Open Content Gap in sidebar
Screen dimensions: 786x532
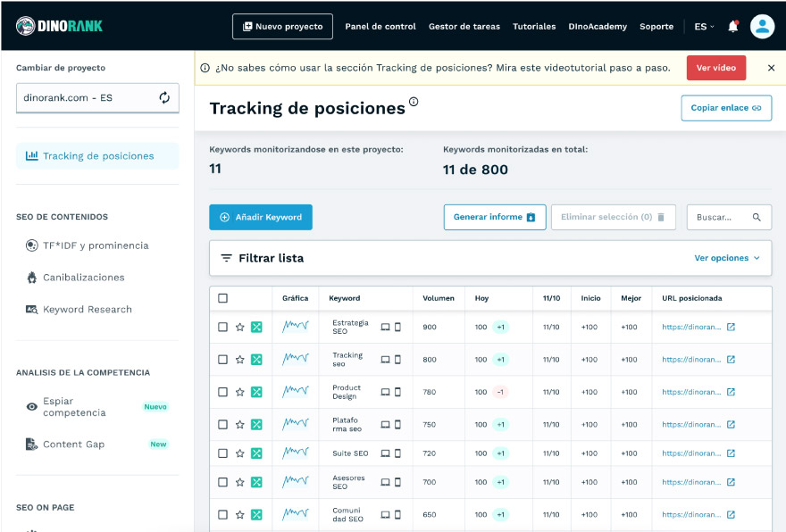pyautogui.click(x=97, y=445)
